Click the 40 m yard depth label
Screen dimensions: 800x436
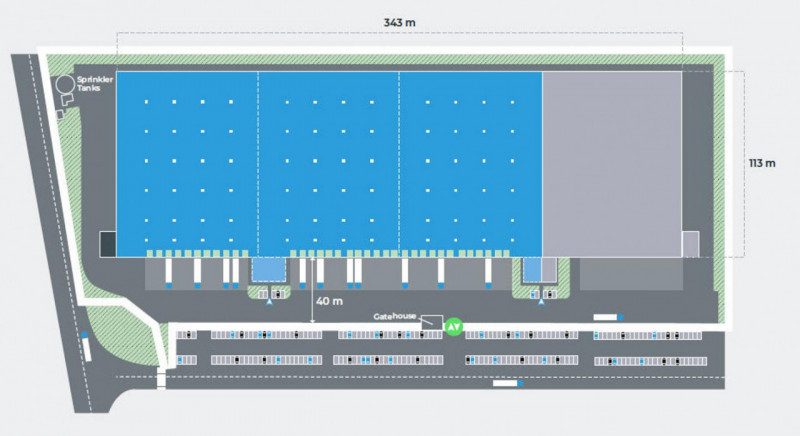[330, 301]
